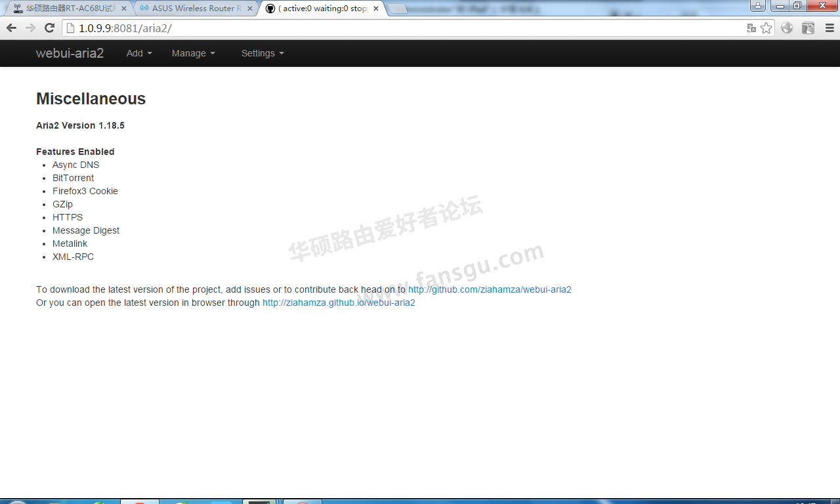This screenshot has width=840, height=504.
Task: Expand the Add dropdown menu
Action: [x=139, y=53]
